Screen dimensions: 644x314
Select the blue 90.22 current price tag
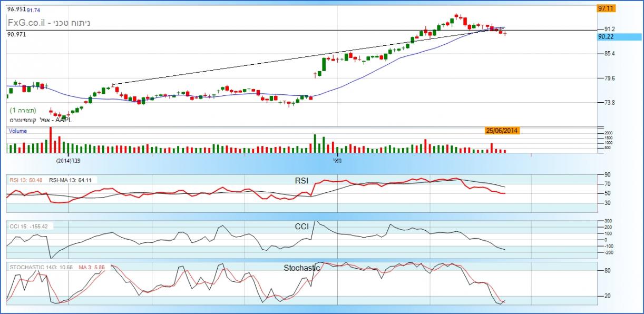pos(606,37)
